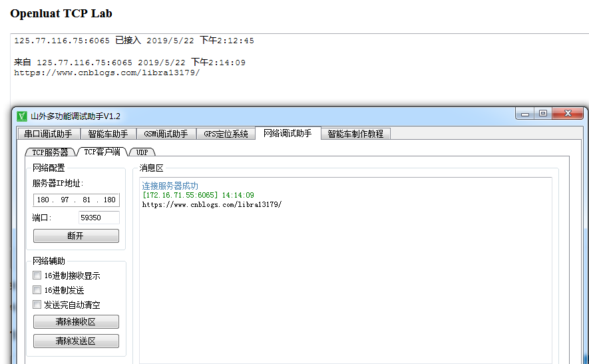Select the 网络调试助手 tab
This screenshot has width=589, height=364.
tap(288, 133)
